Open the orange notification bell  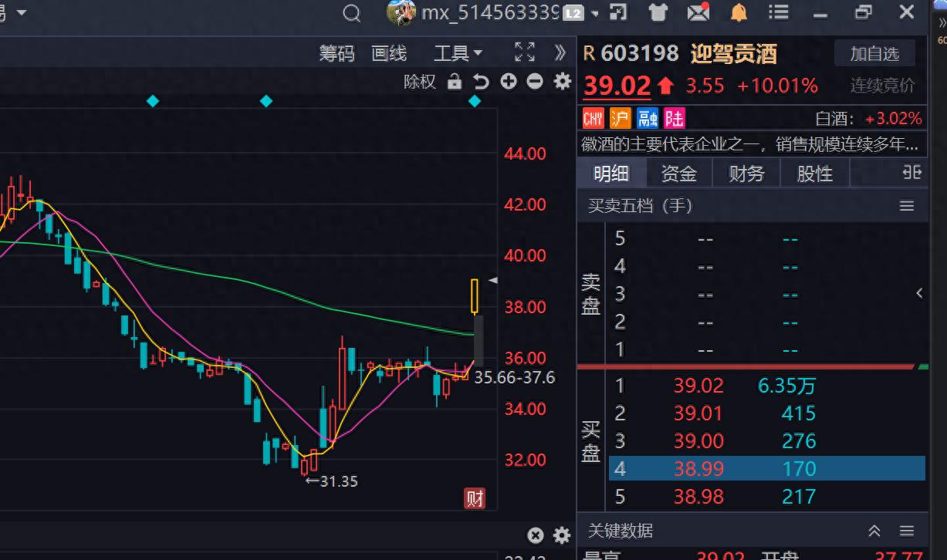pyautogui.click(x=739, y=12)
